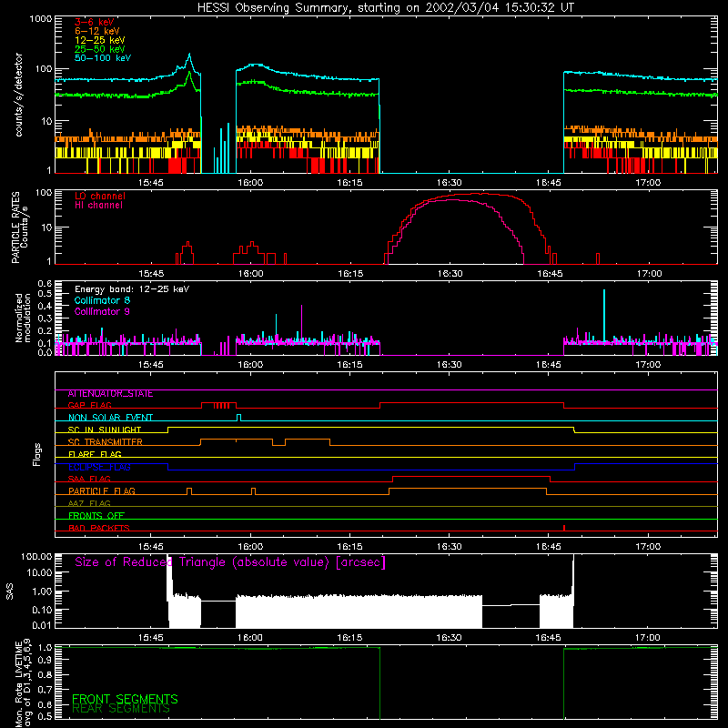Click the 'Size of Reduced Triangle' caption
The image size is (728, 728).
[230, 562]
